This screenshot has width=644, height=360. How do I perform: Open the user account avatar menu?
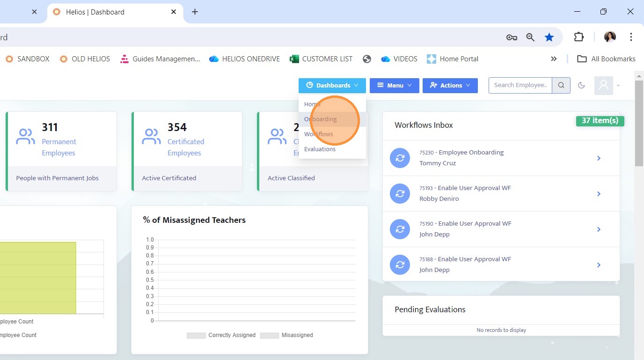tap(607, 85)
